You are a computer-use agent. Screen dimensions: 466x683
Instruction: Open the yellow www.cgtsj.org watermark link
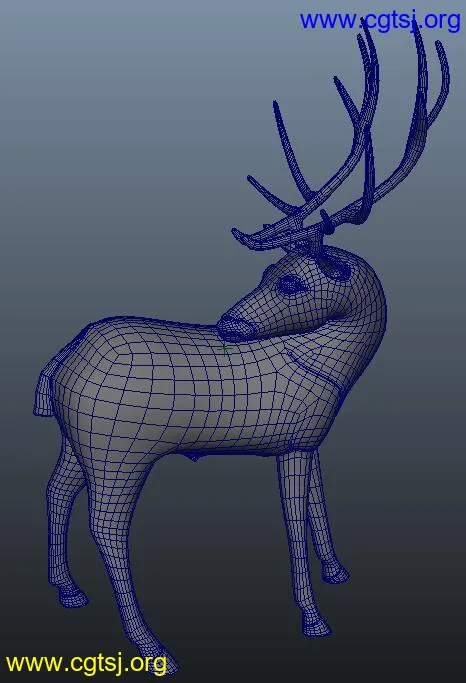(x=86, y=664)
